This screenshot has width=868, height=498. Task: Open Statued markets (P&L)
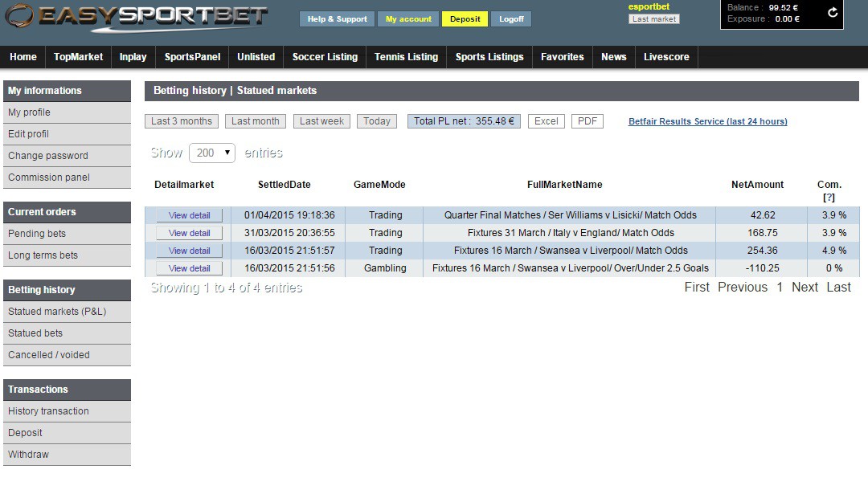pyautogui.click(x=67, y=312)
